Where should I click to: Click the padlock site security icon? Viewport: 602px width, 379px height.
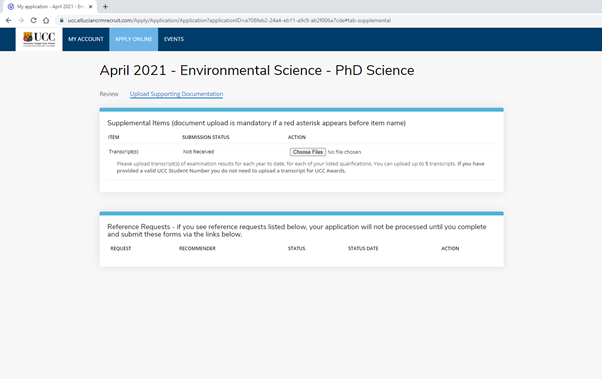tap(61, 20)
